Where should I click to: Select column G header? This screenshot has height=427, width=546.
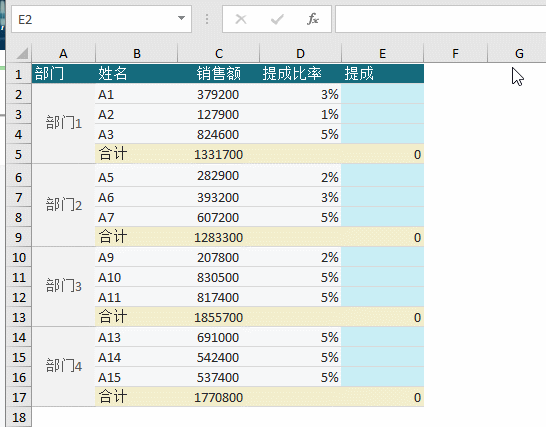519,53
